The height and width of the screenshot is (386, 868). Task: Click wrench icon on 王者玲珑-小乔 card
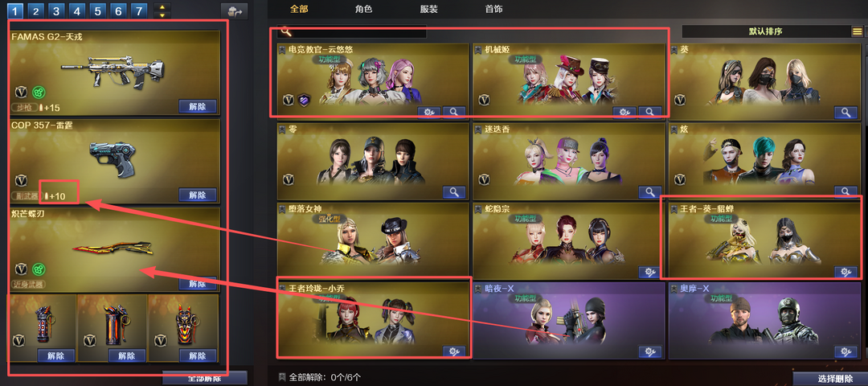point(454,351)
